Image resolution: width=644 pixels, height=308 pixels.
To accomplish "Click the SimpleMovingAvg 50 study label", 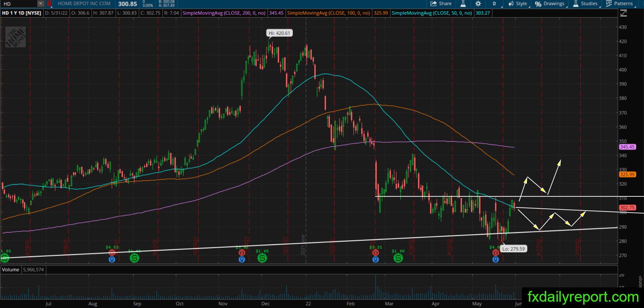I will coord(432,13).
